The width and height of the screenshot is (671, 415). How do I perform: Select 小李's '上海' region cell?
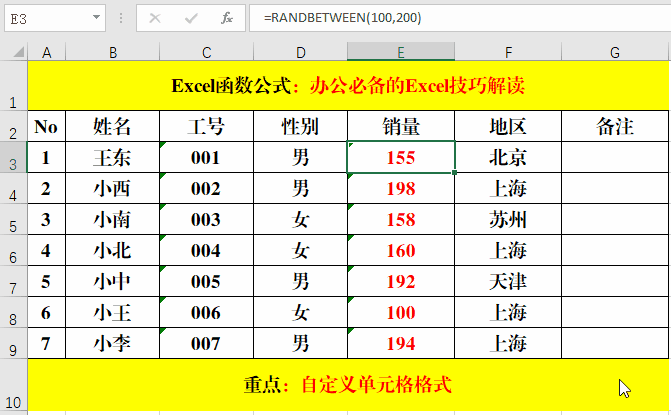pos(508,343)
